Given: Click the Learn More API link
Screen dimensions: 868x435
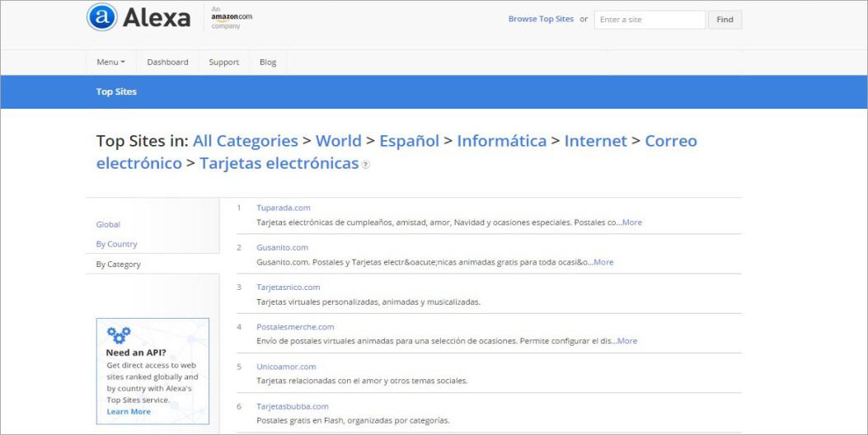Looking at the screenshot, I should (129, 411).
